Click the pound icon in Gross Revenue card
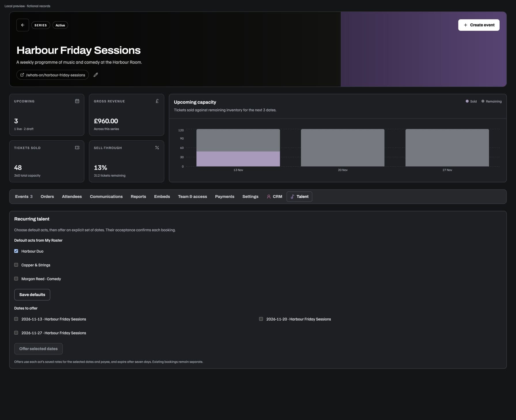The image size is (516, 420). tap(157, 101)
